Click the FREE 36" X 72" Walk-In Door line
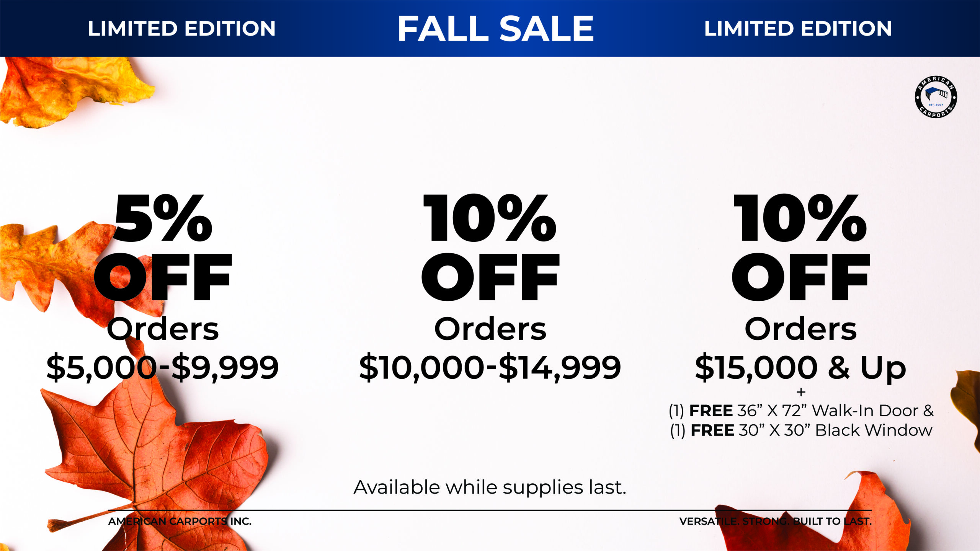Image resolution: width=980 pixels, height=551 pixels. tap(801, 411)
